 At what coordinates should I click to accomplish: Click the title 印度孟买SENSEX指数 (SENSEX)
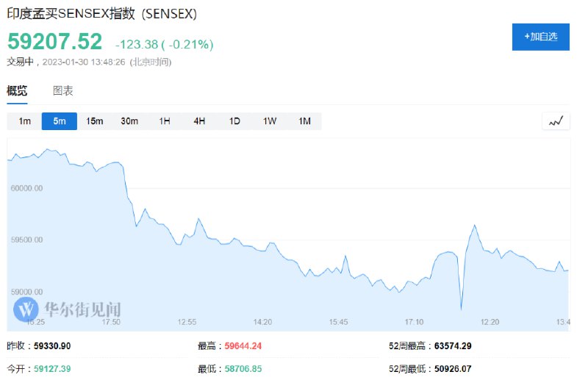(x=101, y=14)
